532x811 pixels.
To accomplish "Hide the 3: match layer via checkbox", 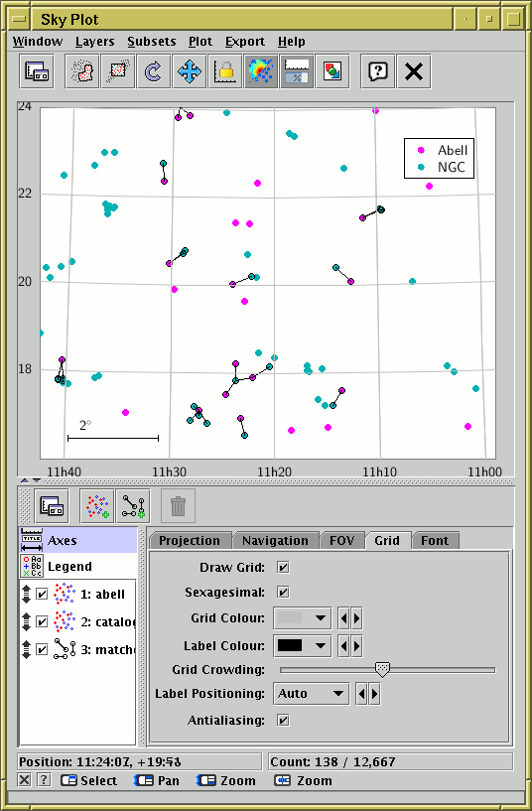I will [x=42, y=649].
